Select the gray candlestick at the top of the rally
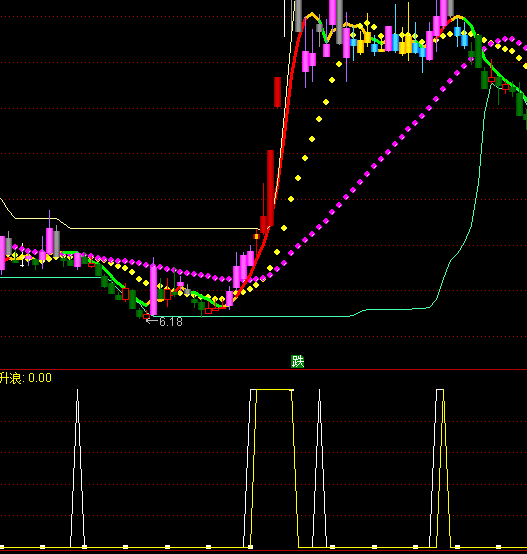The width and height of the screenshot is (527, 554). (298, 16)
